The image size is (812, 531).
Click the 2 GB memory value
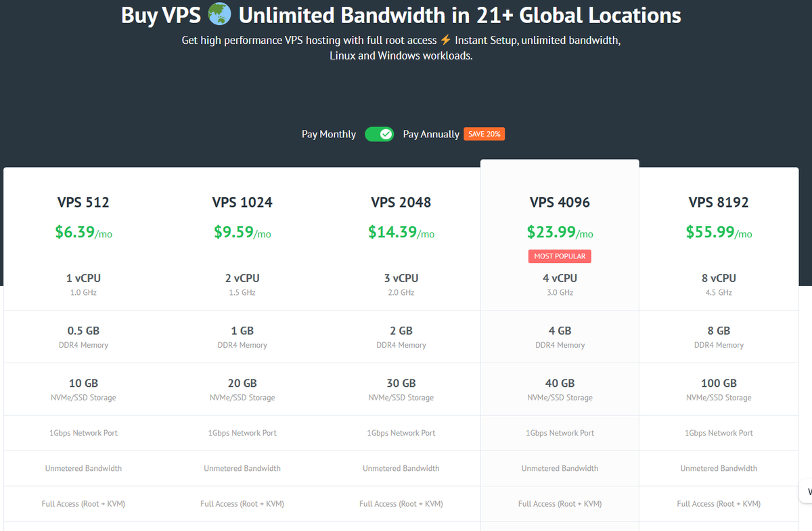[x=401, y=331]
